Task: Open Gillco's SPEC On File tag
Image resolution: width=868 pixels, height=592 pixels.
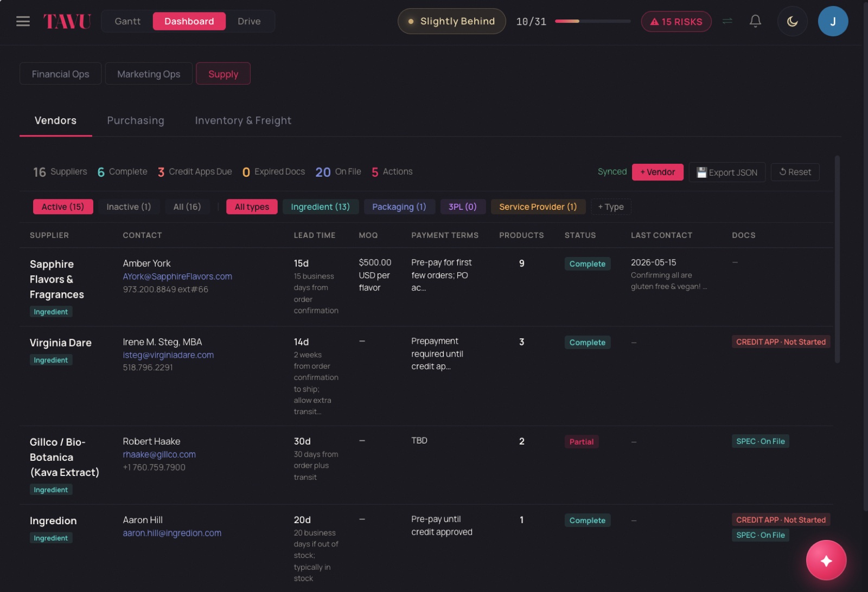Action: point(760,441)
